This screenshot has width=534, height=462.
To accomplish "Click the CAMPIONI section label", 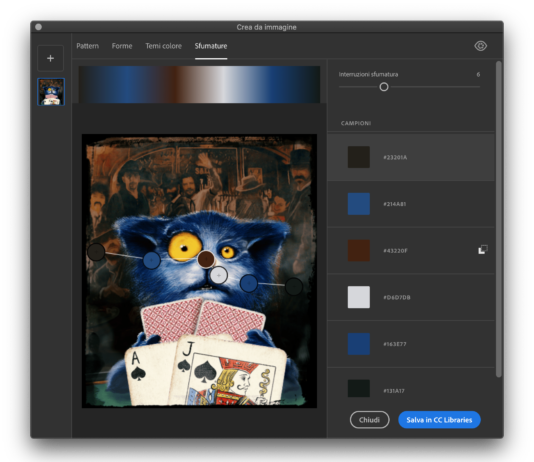I will [x=356, y=123].
